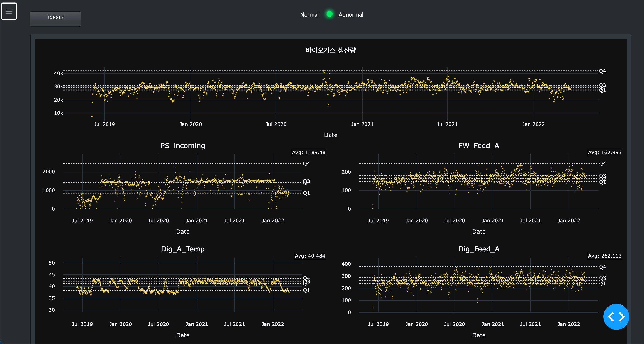The width and height of the screenshot is (644, 344).
Task: Click the 50 y-axis label on Dig_A_Temp
Action: [52, 263]
